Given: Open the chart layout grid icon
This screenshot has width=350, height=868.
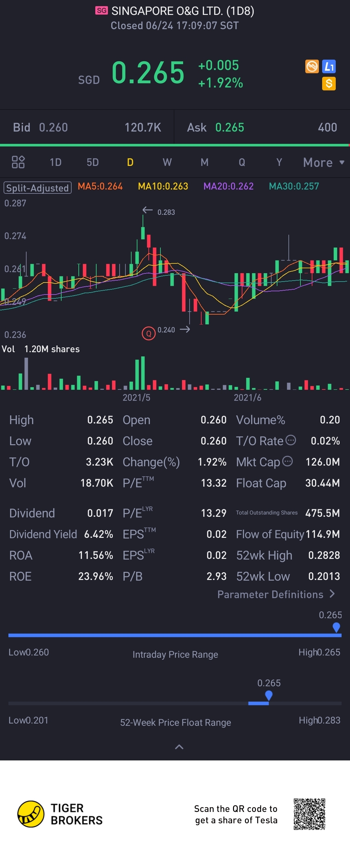Looking at the screenshot, I should coord(18,162).
